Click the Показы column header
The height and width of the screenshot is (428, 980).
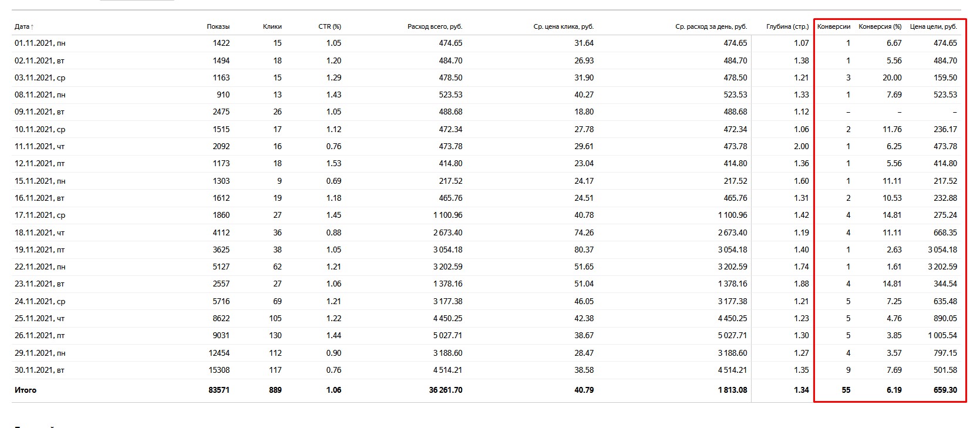pos(218,26)
